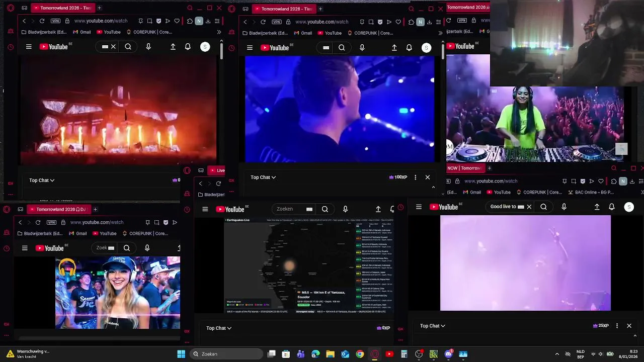644x362 pixels.
Task: Expand Top Chat dropdown under fiery-stage video
Action: click(x=42, y=180)
